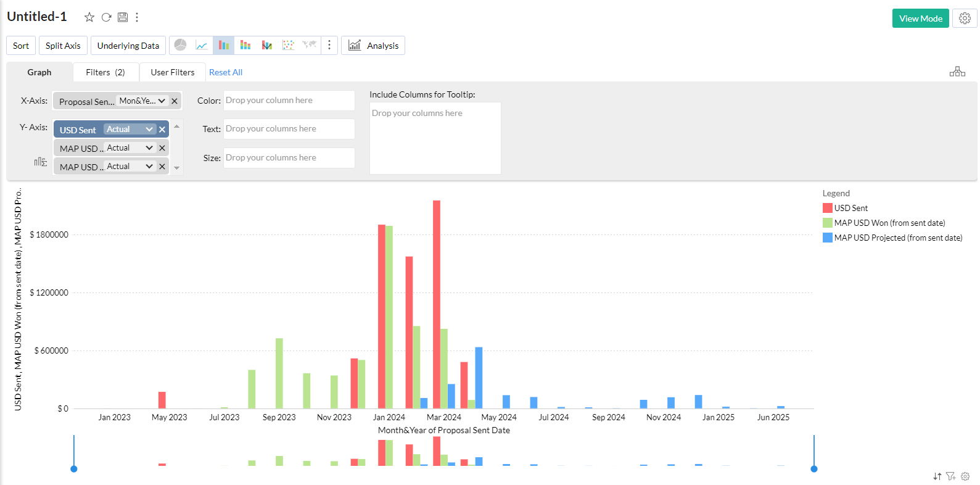The width and height of the screenshot is (980, 485).
Task: Click the $ 1800000 y-axis label
Action: pos(49,234)
